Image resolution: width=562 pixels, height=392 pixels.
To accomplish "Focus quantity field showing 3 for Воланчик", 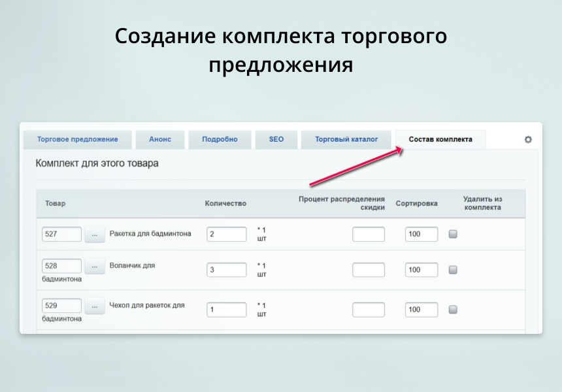I will coord(227,270).
